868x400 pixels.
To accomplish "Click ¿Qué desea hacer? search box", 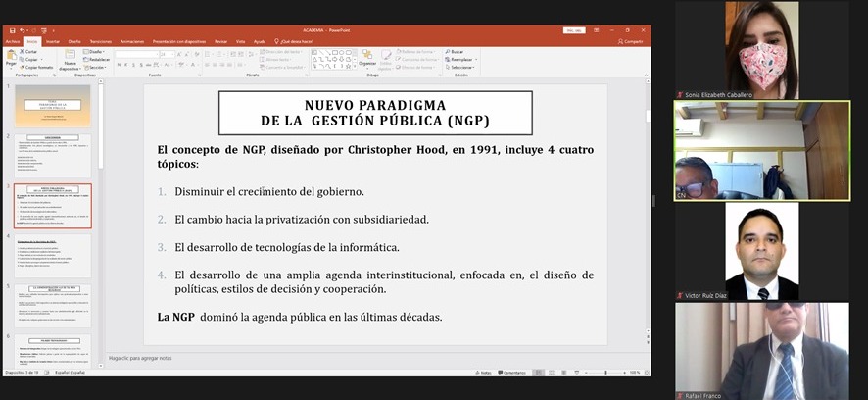I will pyautogui.click(x=295, y=41).
